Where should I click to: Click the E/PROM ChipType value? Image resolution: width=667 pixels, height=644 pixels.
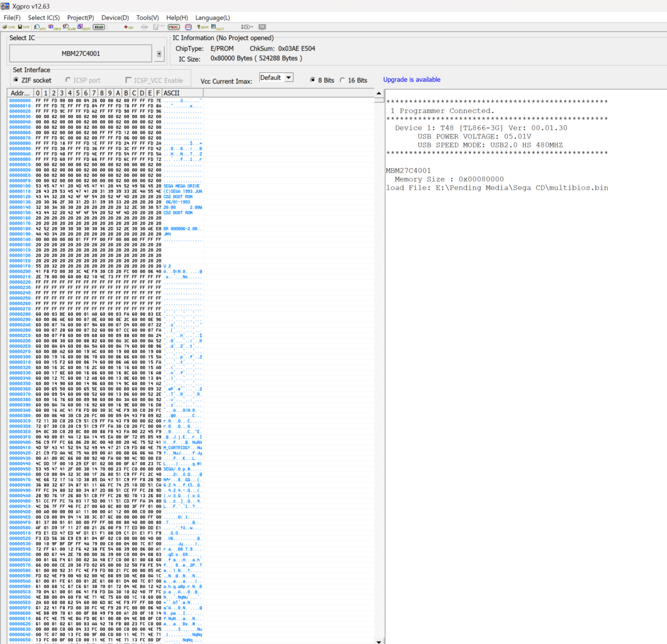click(222, 48)
